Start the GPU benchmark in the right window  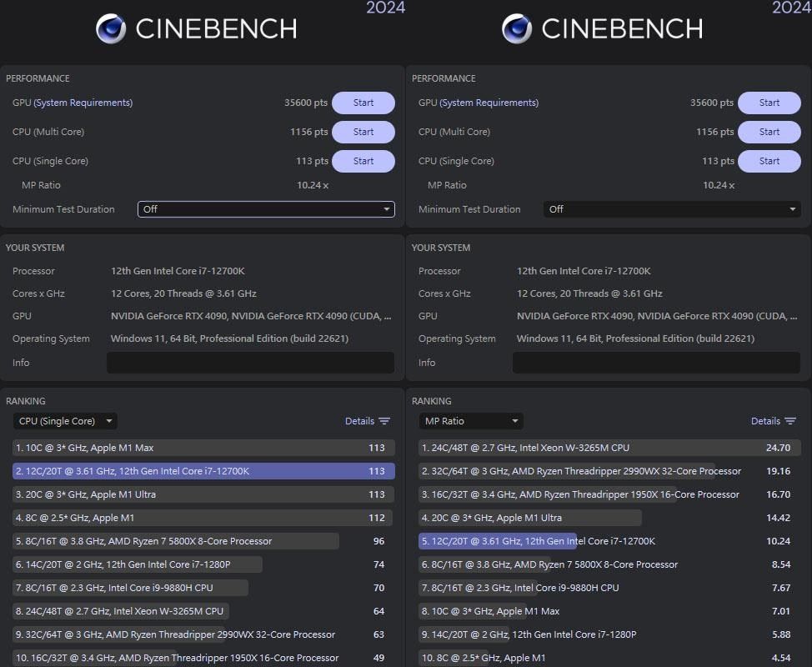[769, 103]
